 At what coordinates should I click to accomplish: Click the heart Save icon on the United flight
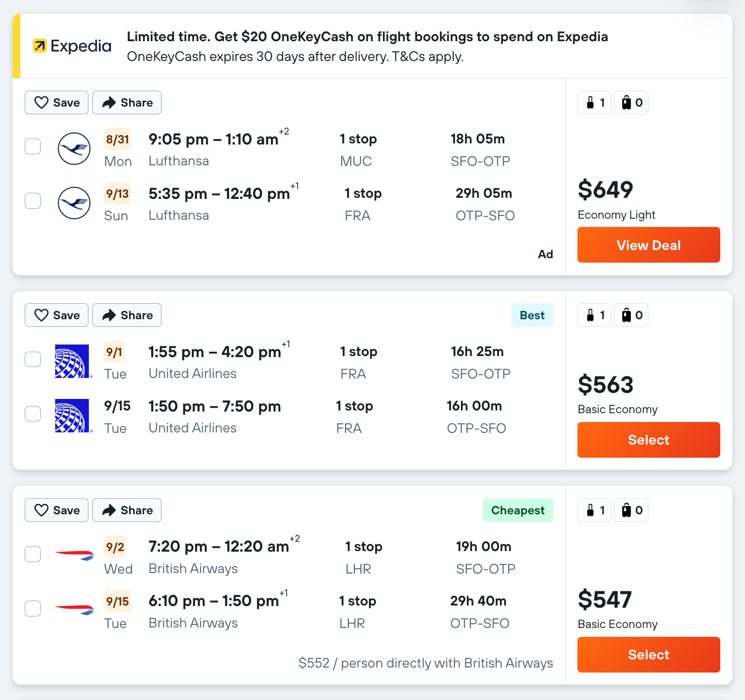pyautogui.click(x=42, y=315)
